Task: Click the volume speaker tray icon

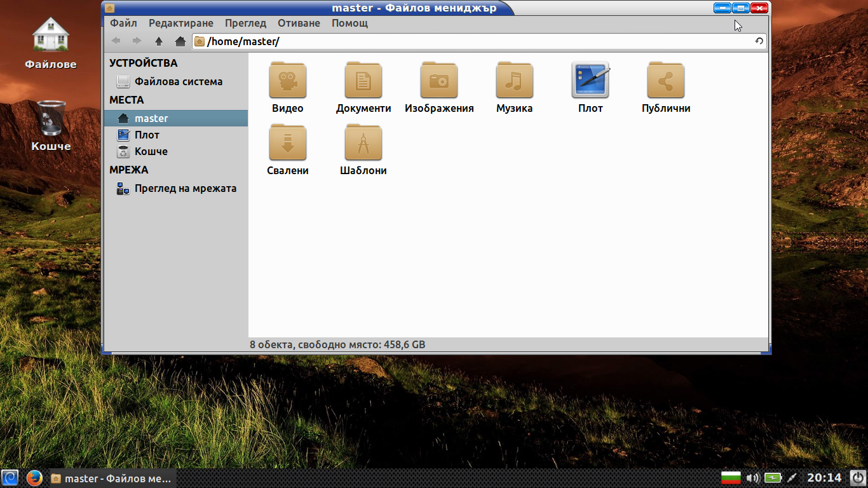Action: point(753,478)
